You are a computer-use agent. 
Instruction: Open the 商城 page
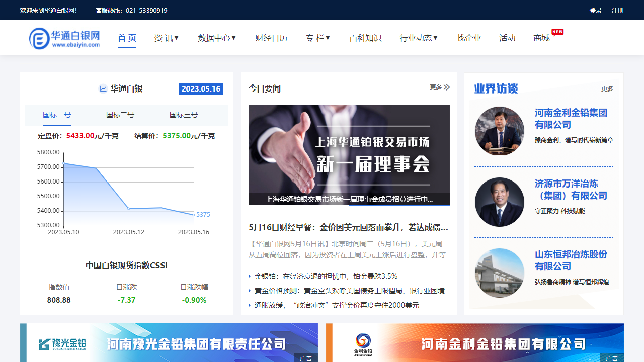tap(542, 38)
